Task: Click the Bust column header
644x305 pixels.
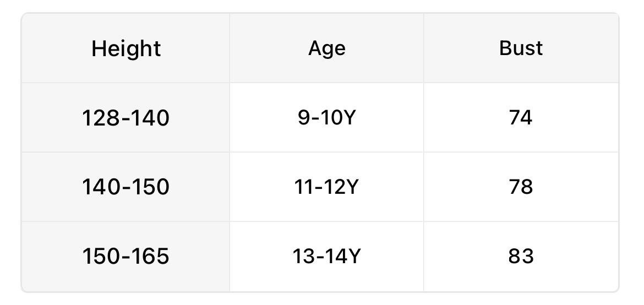Action: 521,48
